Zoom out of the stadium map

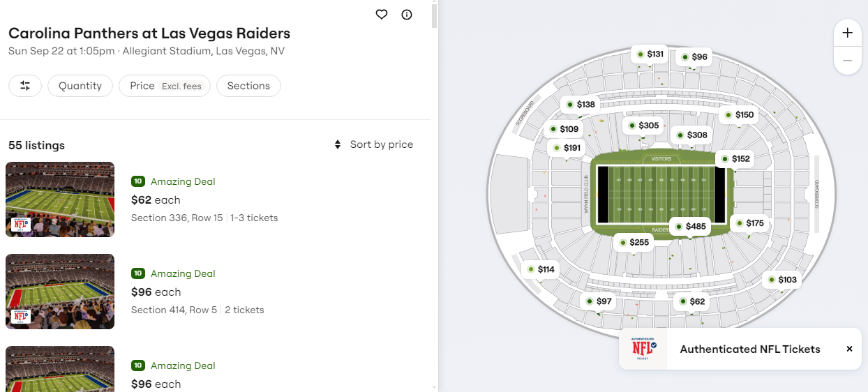(847, 61)
